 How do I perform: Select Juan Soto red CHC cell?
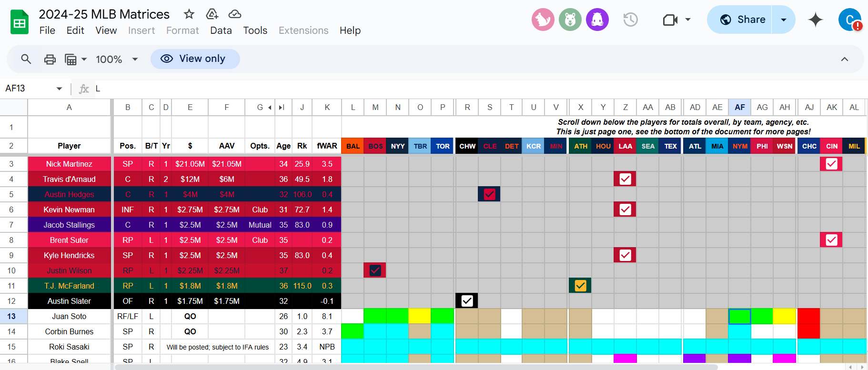(x=808, y=316)
